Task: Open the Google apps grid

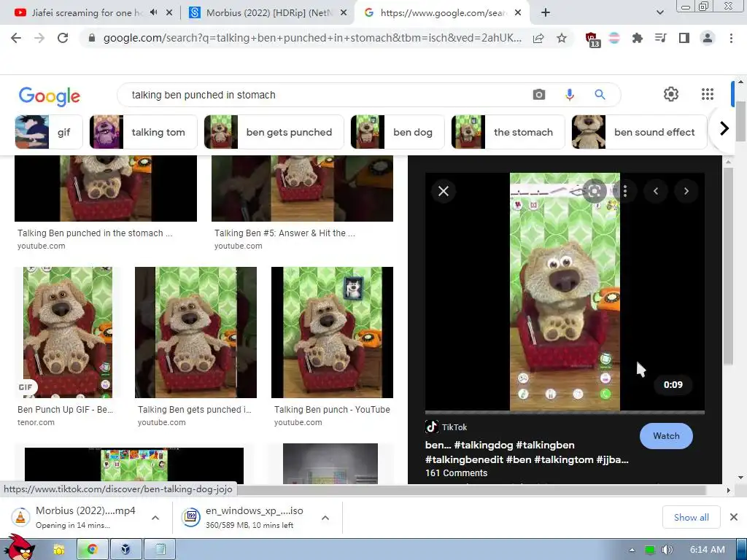Action: click(708, 94)
